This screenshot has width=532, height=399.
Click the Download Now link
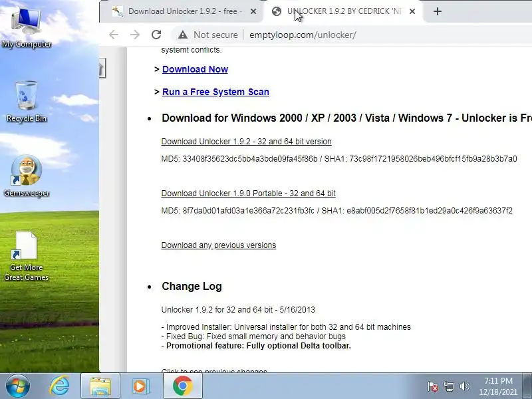[x=195, y=69]
